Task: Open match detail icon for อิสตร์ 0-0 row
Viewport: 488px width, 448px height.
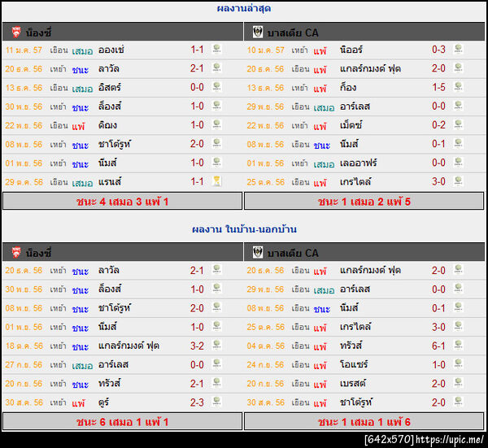Action: (216, 87)
